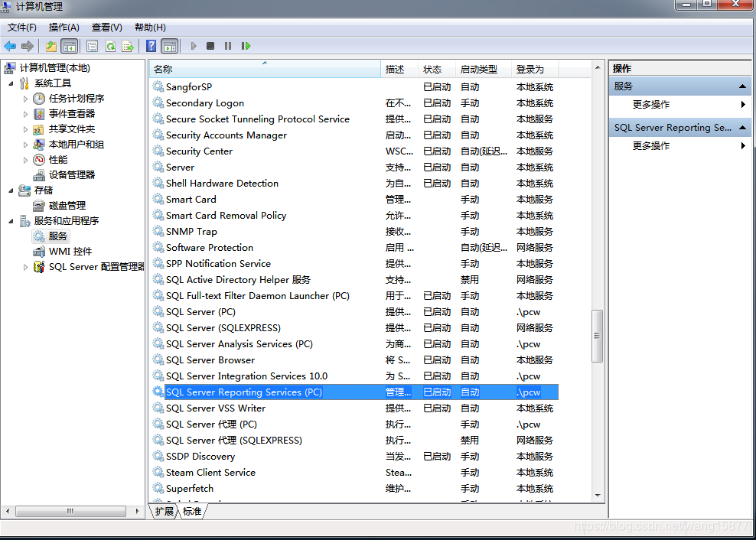Click the tree pane horizontal scrollbar thumb
The image size is (756, 540).
[x=70, y=511]
